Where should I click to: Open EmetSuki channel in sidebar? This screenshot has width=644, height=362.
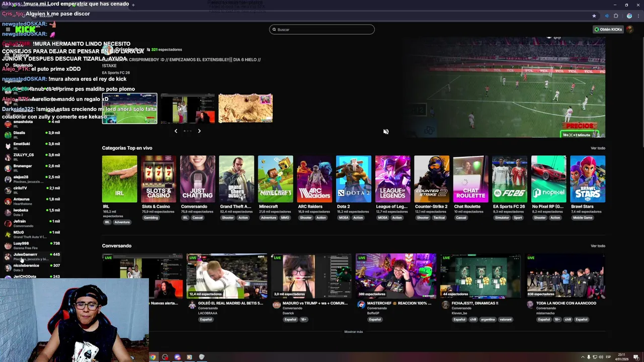[x=32, y=146]
